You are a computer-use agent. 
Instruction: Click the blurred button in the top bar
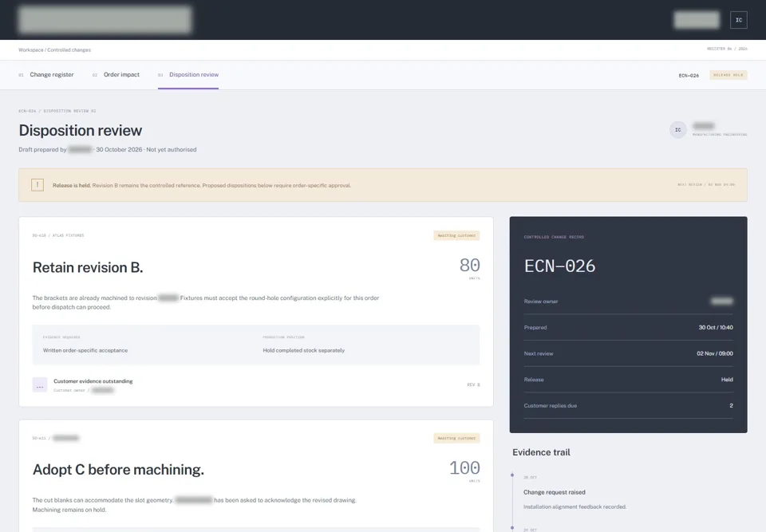pyautogui.click(x=696, y=20)
